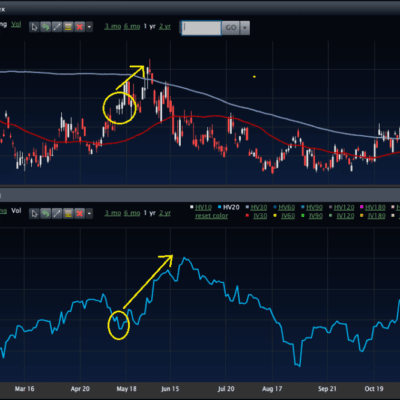Click the reset color link

(211, 216)
